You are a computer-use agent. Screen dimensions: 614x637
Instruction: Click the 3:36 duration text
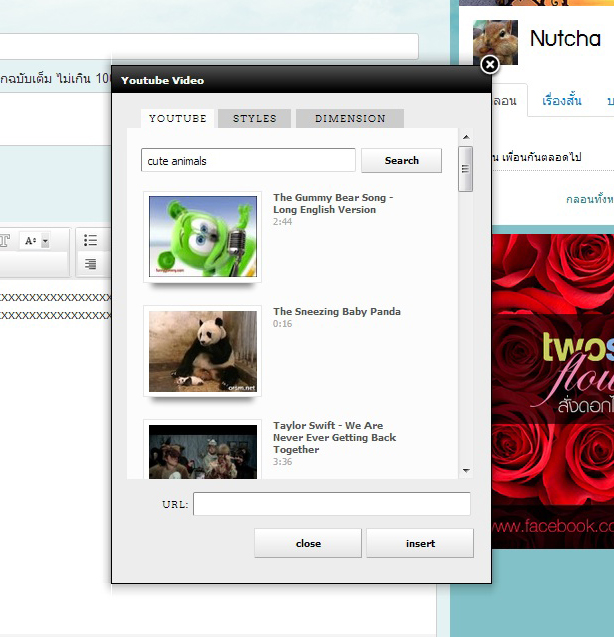pos(282,462)
